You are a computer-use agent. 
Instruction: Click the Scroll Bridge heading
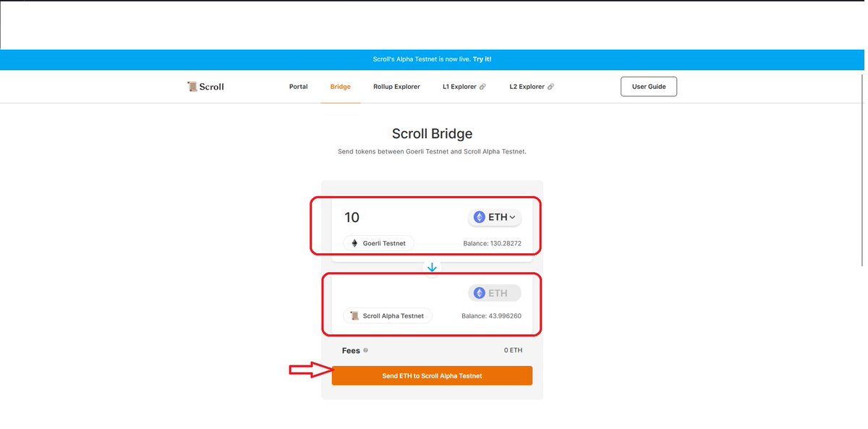coord(432,134)
